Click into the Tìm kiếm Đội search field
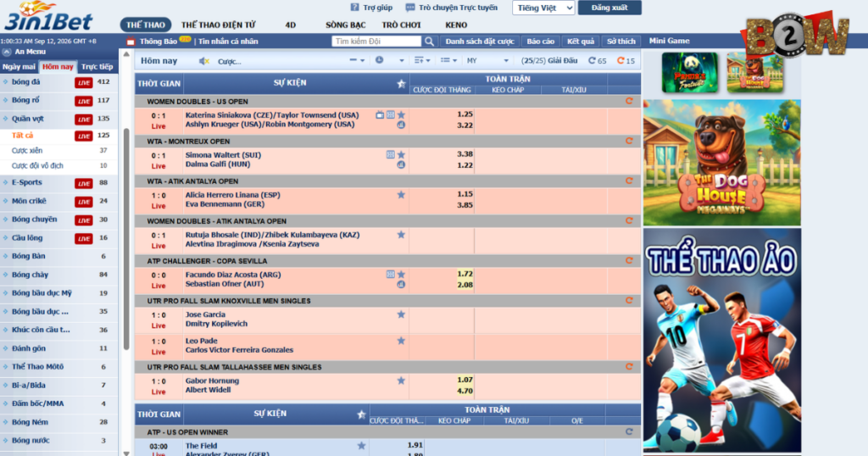Screen dimensions: 868x456 tap(376, 42)
